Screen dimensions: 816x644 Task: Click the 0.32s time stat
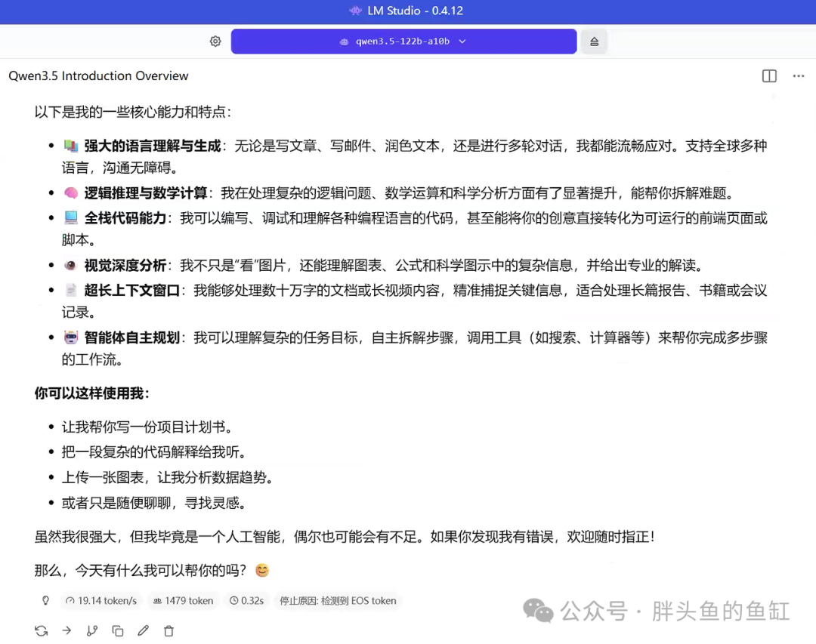point(246,601)
